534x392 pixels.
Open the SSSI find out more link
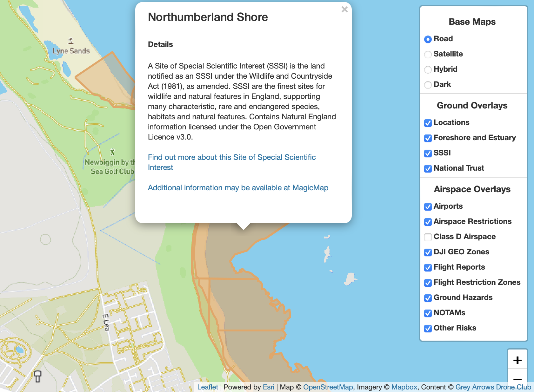pos(231,157)
